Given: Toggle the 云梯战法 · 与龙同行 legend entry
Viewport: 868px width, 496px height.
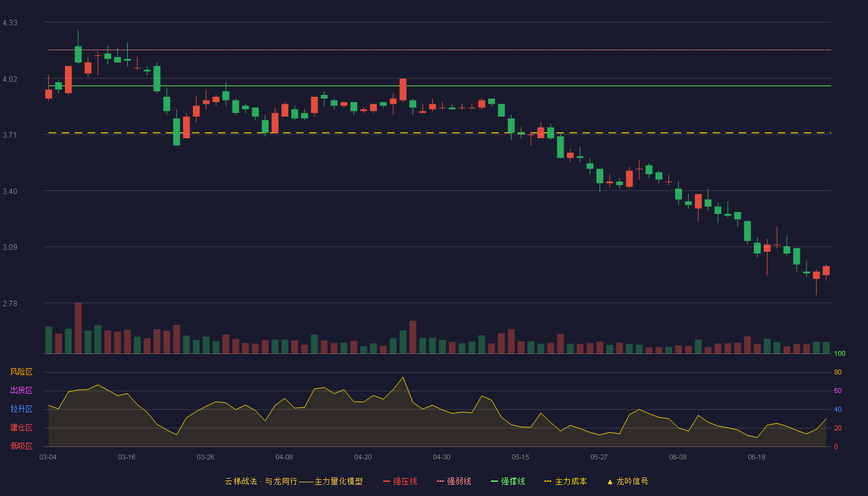Looking at the screenshot, I should tap(294, 481).
